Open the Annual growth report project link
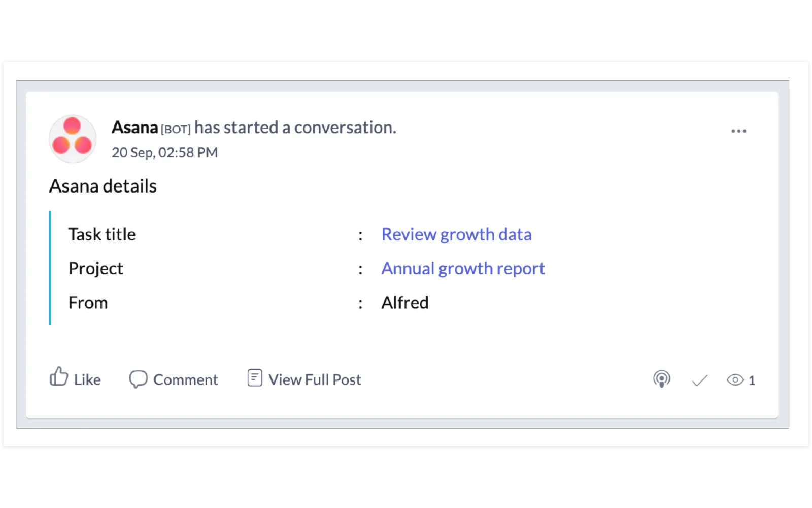 coord(463,268)
